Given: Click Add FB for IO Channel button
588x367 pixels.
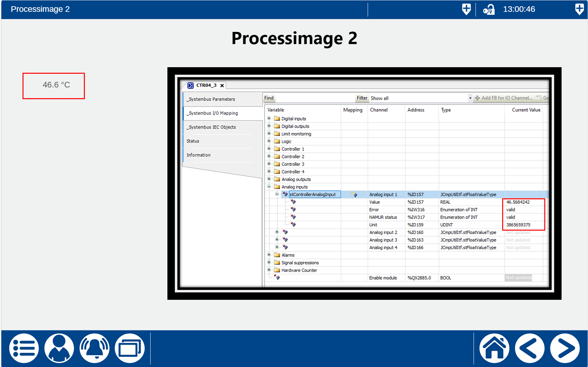Looking at the screenshot, I should click(504, 98).
